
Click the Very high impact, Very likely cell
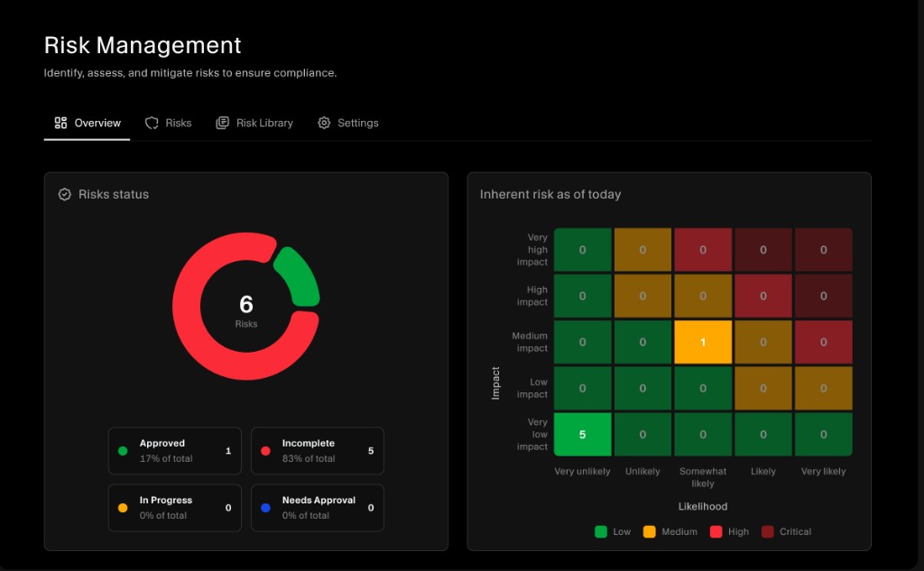pyautogui.click(x=823, y=250)
